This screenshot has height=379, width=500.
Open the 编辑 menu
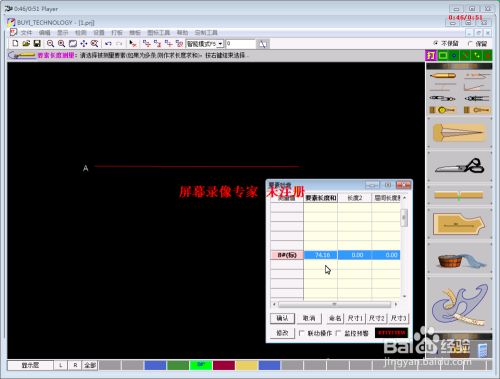click(x=44, y=32)
